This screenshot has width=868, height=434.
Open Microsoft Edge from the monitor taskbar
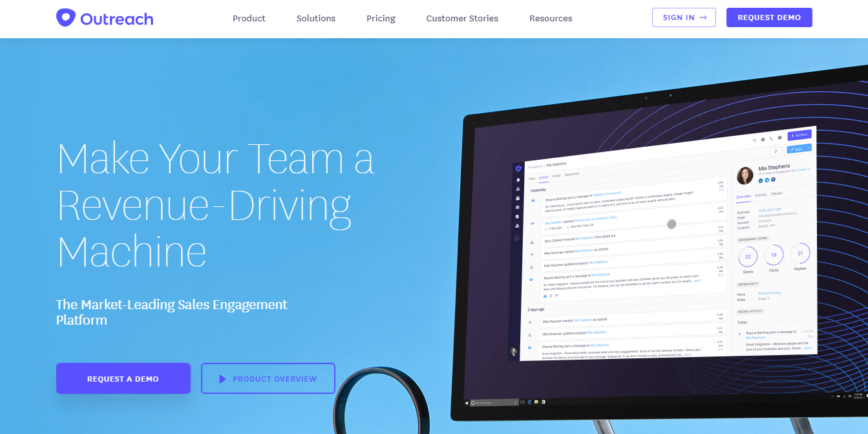click(x=529, y=402)
